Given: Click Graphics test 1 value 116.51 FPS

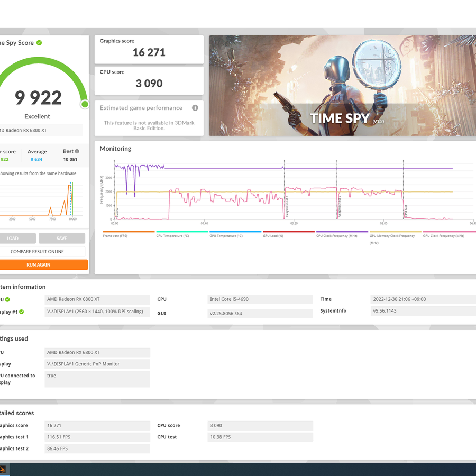Looking at the screenshot, I should click(97, 437).
